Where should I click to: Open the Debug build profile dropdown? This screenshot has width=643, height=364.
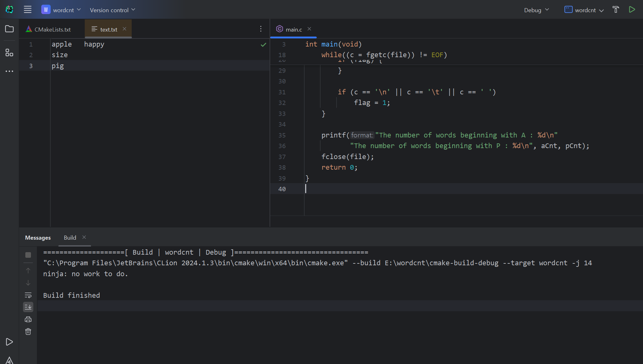click(x=536, y=10)
